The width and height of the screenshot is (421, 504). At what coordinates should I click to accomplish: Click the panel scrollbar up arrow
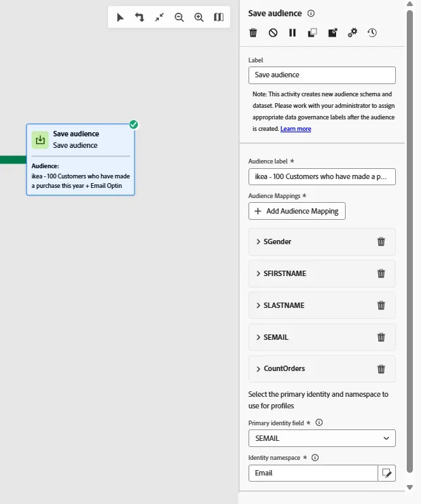(x=409, y=4)
